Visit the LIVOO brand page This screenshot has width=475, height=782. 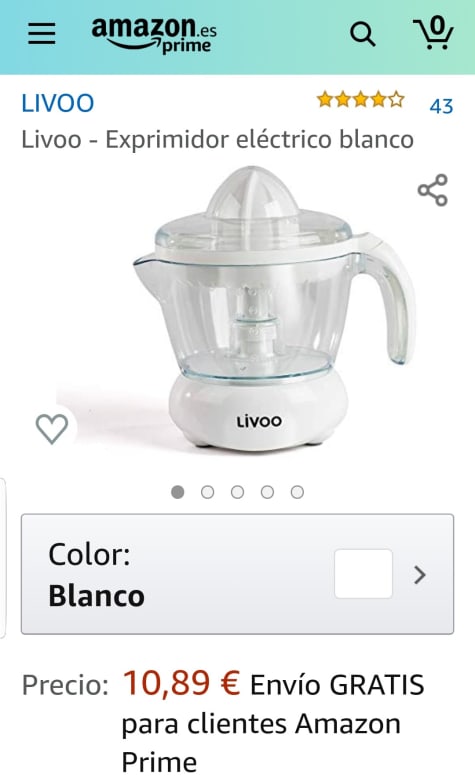point(58,103)
